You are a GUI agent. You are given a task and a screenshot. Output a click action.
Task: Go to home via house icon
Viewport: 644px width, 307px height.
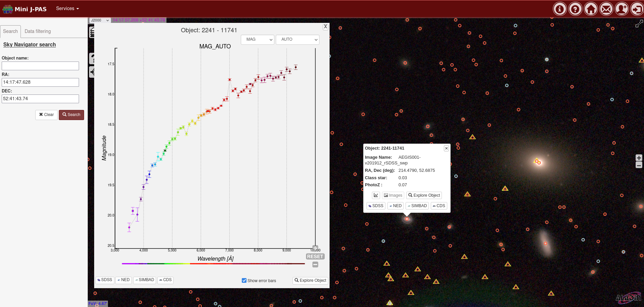591,9
